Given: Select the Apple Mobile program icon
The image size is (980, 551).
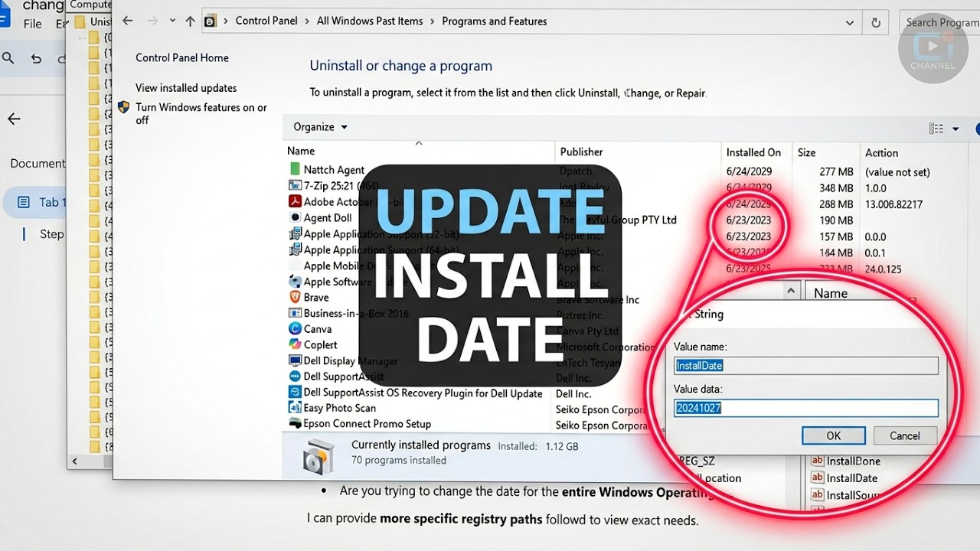Looking at the screenshot, I should click(295, 266).
